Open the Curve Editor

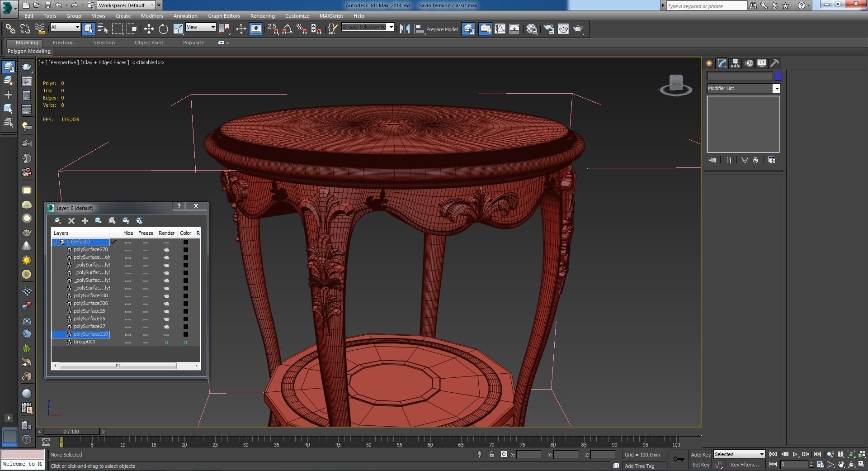[500, 29]
